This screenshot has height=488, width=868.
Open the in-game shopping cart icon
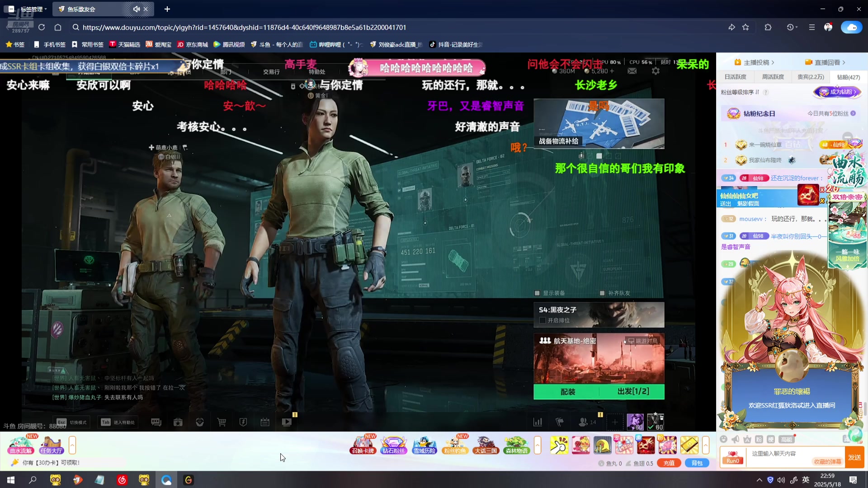point(222,422)
